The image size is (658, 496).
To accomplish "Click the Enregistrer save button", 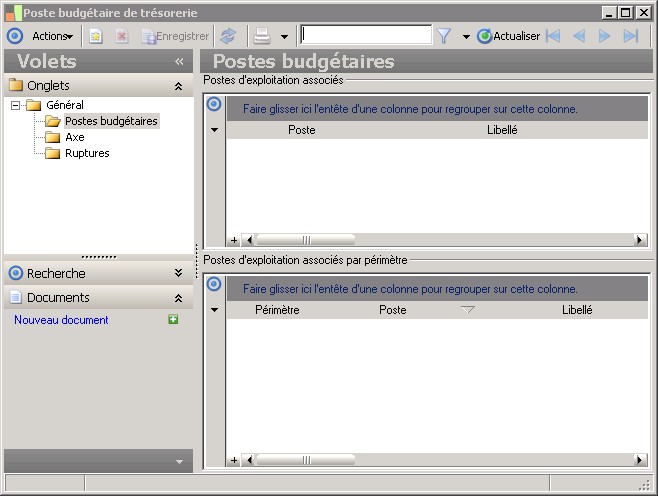I will pyautogui.click(x=175, y=37).
